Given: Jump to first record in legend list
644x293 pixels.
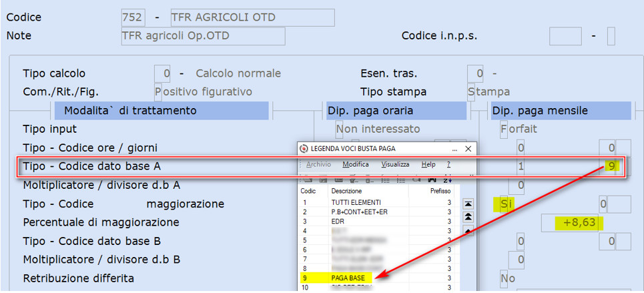Looking at the screenshot, I should click(x=468, y=204).
